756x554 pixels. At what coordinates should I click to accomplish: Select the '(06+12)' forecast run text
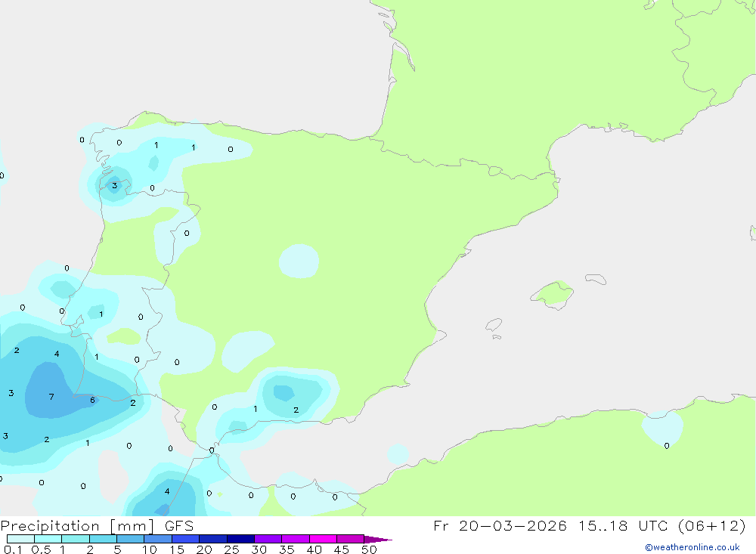[711, 525]
